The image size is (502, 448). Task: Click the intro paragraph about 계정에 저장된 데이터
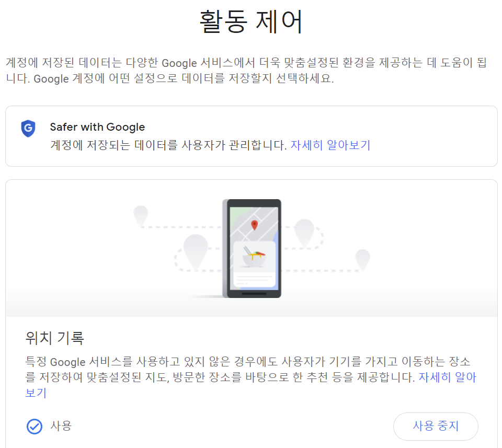tap(246, 71)
